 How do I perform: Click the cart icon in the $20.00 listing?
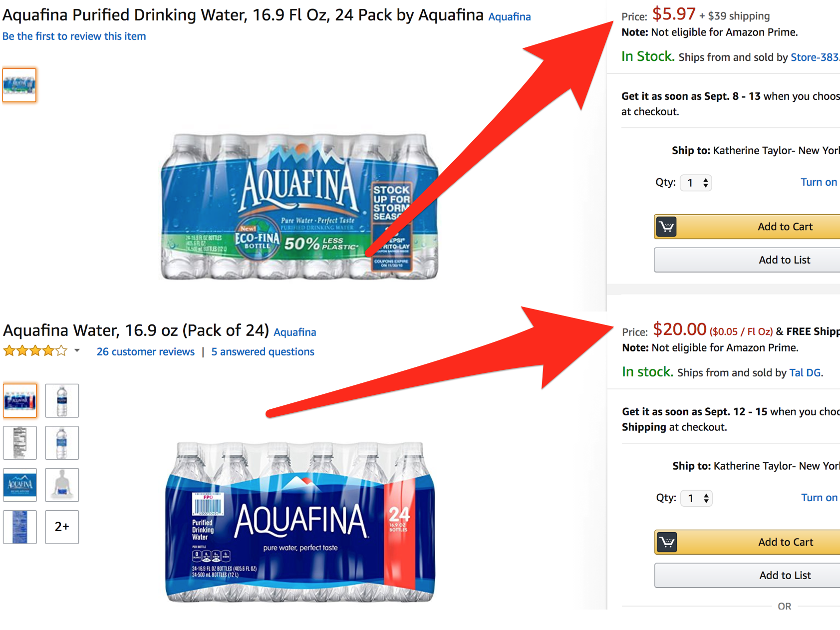(x=667, y=542)
